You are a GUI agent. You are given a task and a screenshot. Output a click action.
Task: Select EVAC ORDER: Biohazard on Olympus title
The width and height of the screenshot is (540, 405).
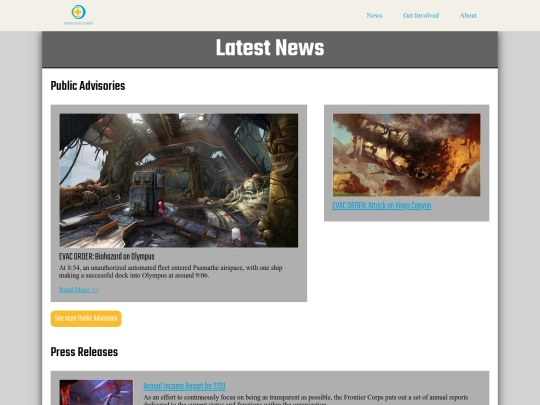coord(106,257)
